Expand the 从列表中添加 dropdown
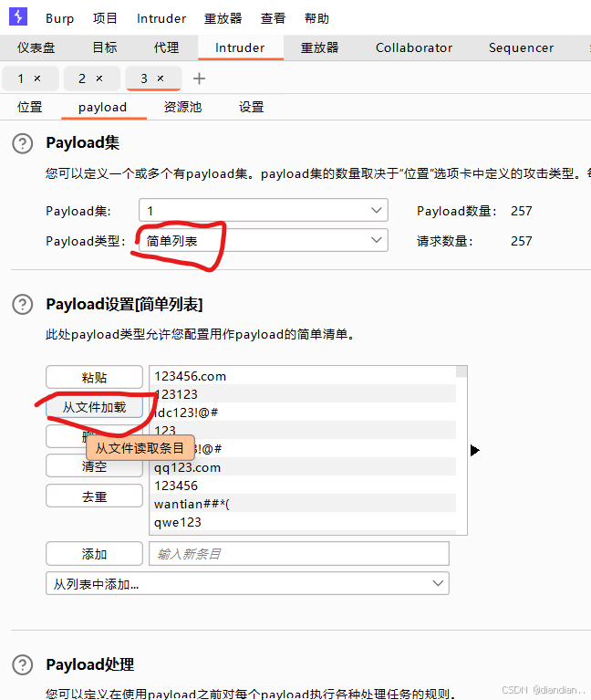 247,583
